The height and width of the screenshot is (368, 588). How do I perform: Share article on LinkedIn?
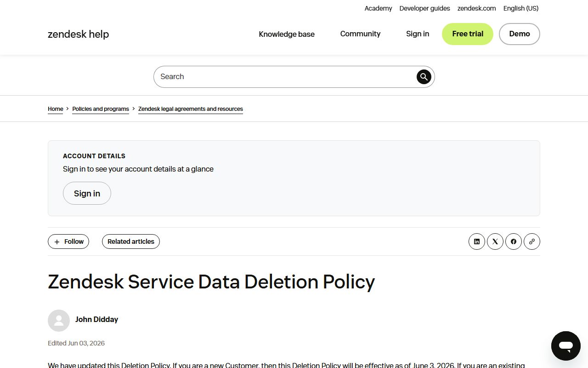(477, 241)
